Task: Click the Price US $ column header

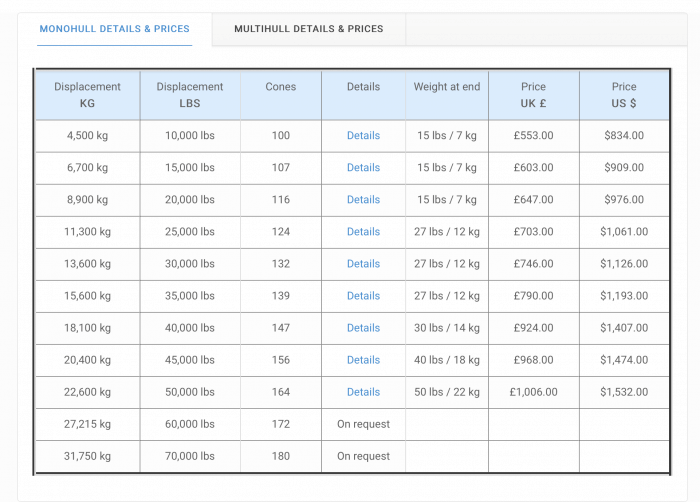Action: (624, 95)
